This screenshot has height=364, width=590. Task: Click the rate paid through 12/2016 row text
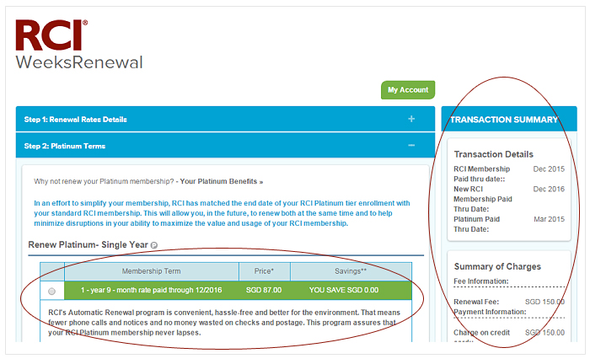(151, 290)
